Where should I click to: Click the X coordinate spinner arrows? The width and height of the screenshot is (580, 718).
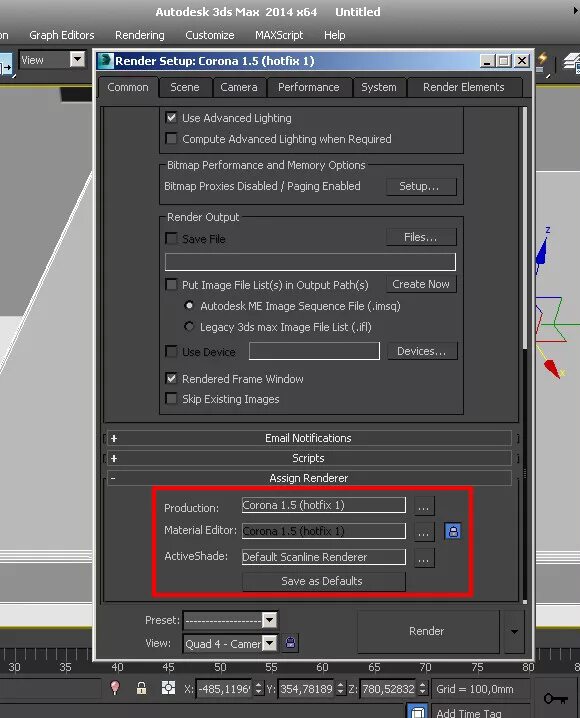tap(259, 688)
